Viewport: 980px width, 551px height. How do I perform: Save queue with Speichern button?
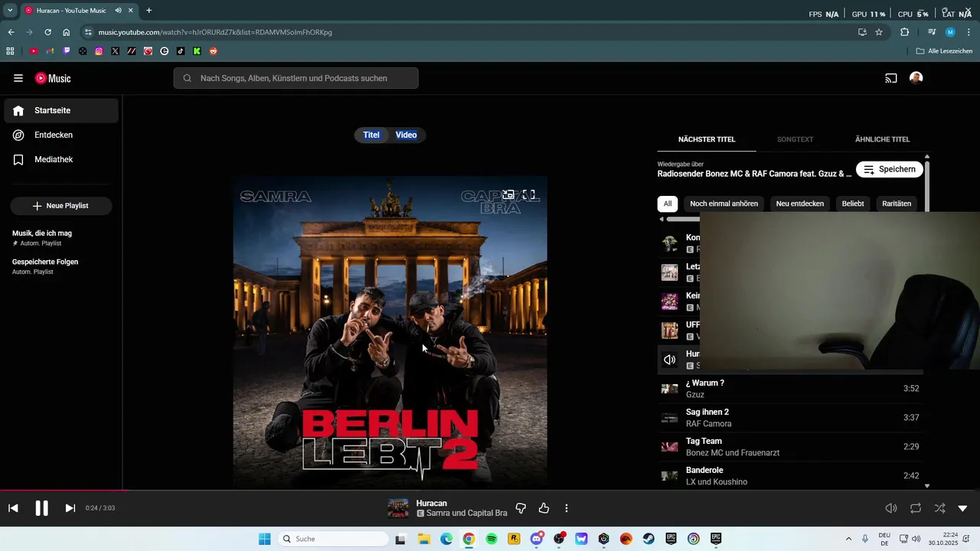(890, 170)
